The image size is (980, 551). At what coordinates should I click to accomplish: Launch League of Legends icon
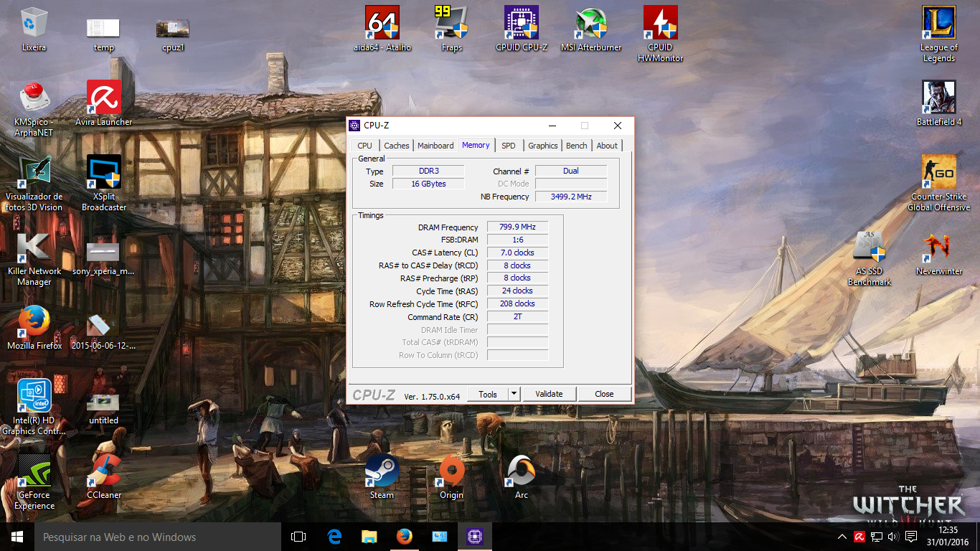(x=939, y=34)
